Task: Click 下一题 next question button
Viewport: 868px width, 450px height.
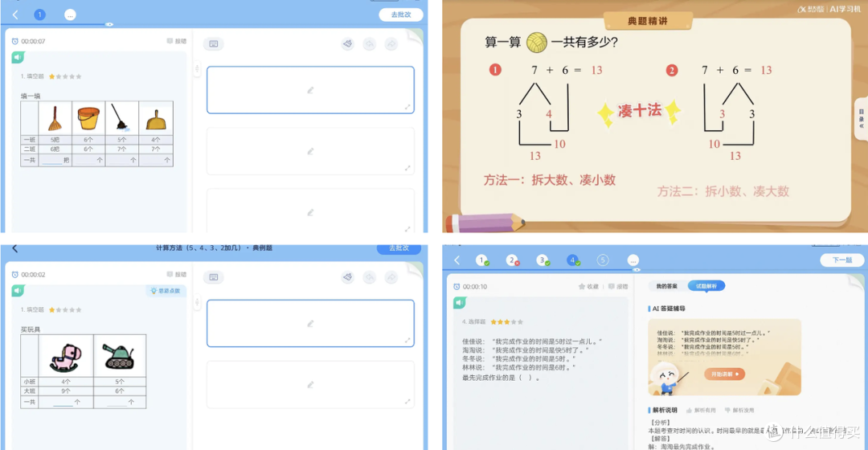Action: coord(841,260)
